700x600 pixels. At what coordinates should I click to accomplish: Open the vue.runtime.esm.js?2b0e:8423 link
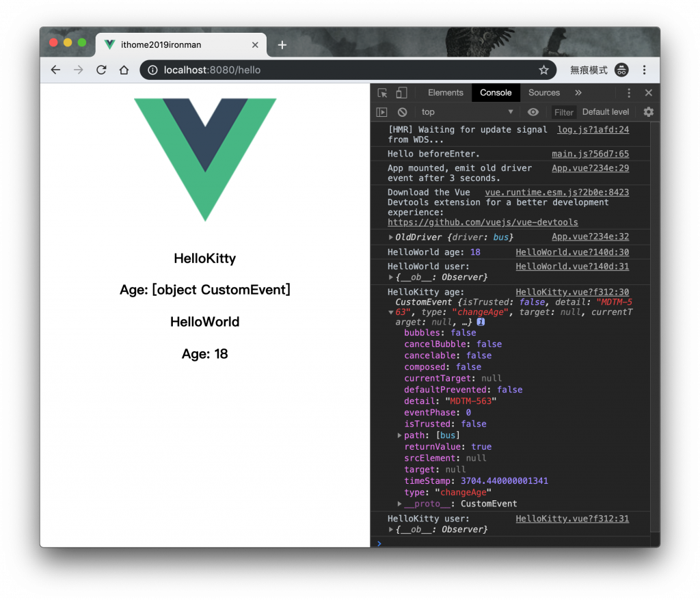(556, 193)
